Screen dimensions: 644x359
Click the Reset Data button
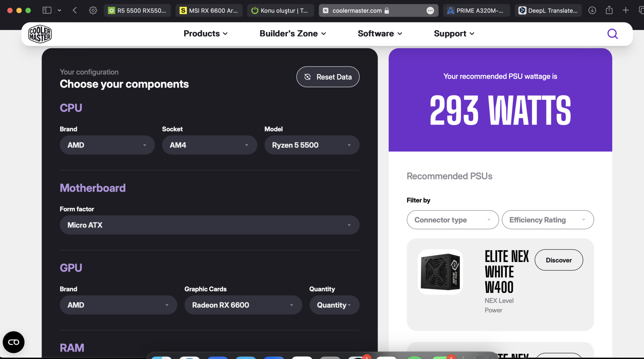coord(328,77)
